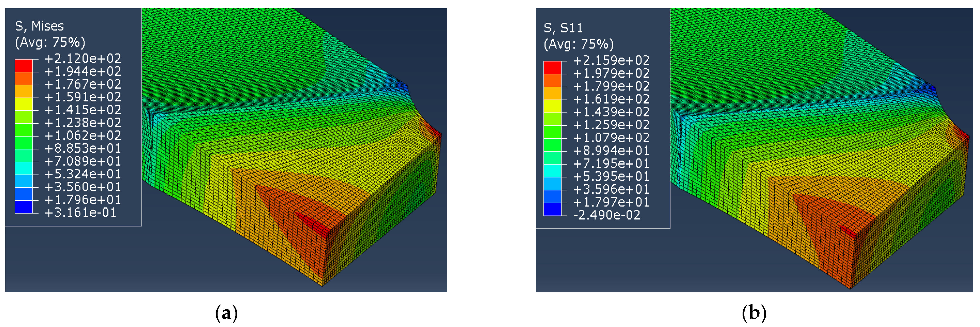Click '(Avg: 75%)' under S, S11

[x=579, y=44]
